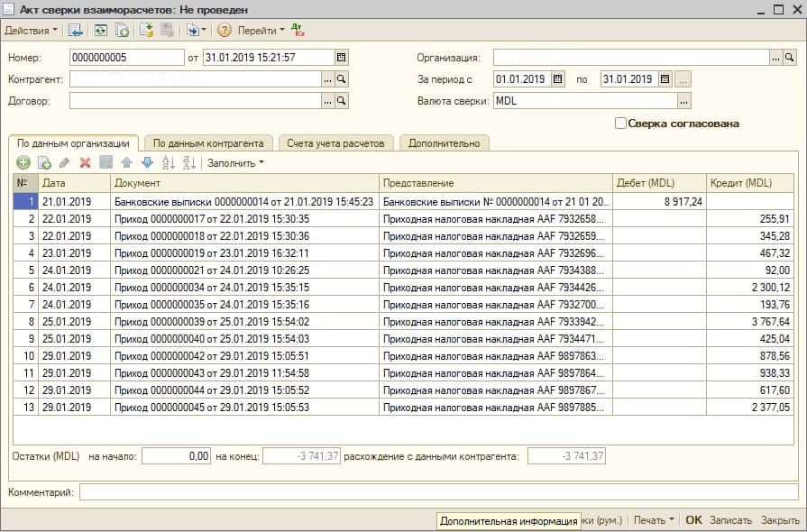807x532 pixels.
Task: Expand the Заполнить dropdown
Action: pos(235,163)
